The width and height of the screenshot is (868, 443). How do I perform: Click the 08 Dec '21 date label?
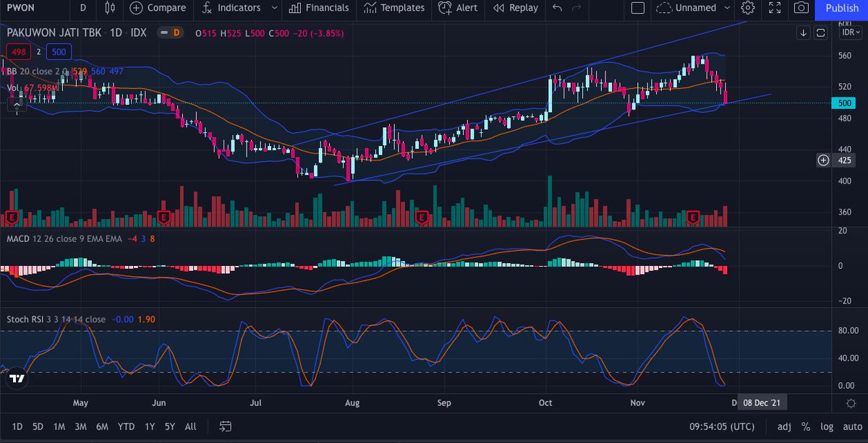(x=762, y=403)
